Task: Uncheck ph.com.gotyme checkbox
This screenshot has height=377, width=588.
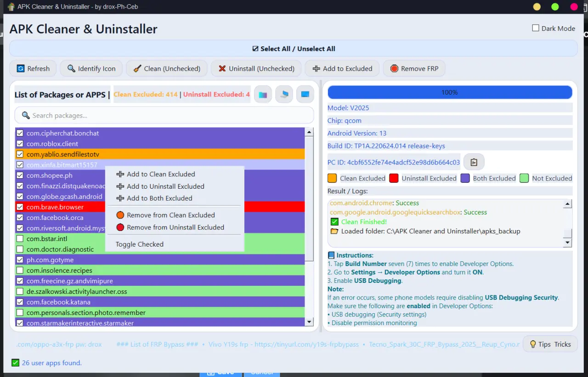Action: coord(20,260)
